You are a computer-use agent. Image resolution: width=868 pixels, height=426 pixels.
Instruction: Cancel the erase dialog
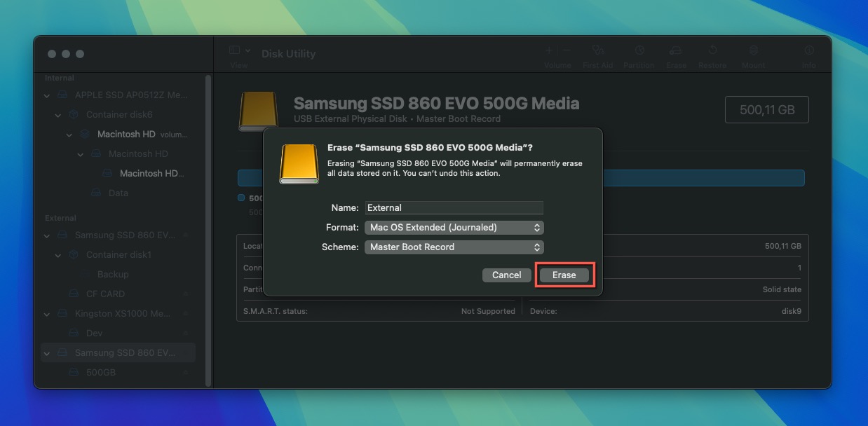tap(506, 275)
